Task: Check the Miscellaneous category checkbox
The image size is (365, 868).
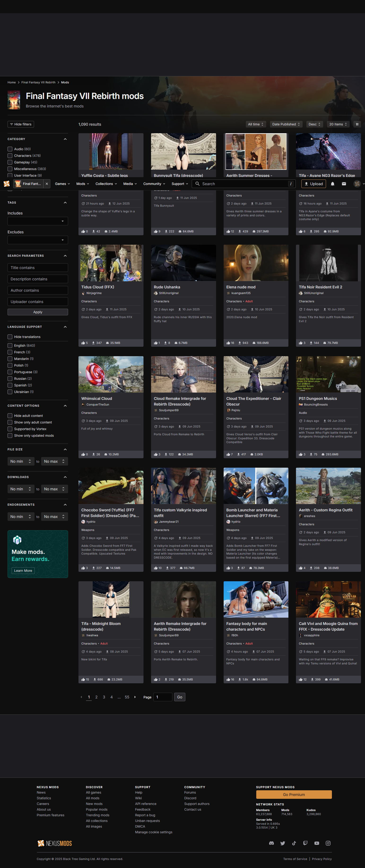Action: coord(10,169)
